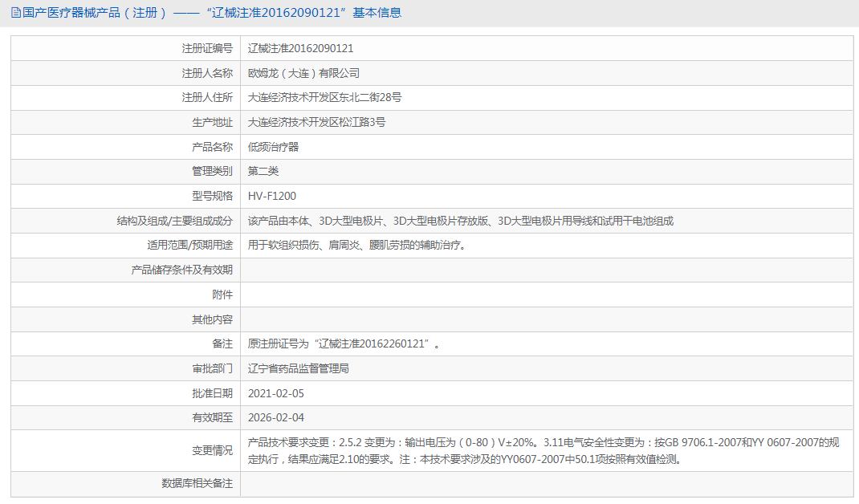859x504 pixels.
Task: Select category value 第二类
Action: 263,172
